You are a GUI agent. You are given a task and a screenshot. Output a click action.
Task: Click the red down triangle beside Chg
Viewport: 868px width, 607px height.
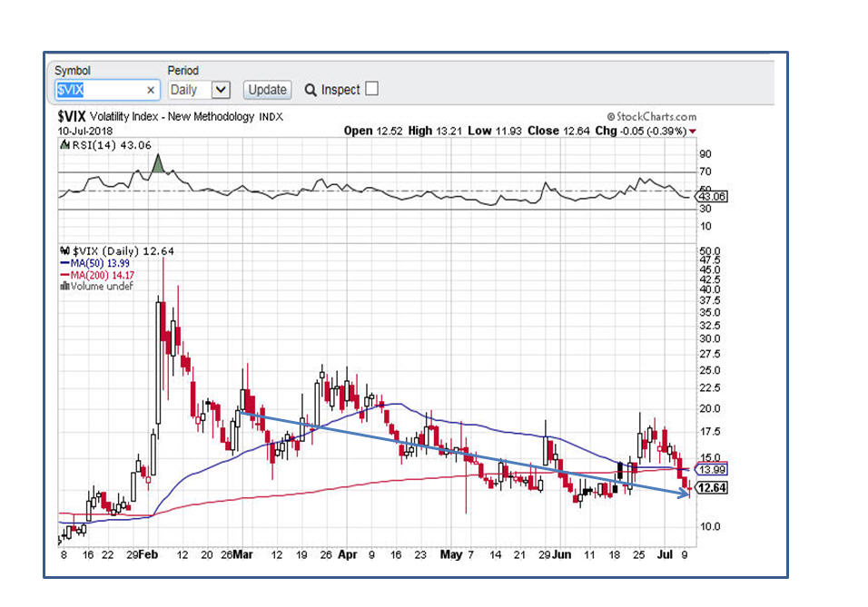point(693,132)
